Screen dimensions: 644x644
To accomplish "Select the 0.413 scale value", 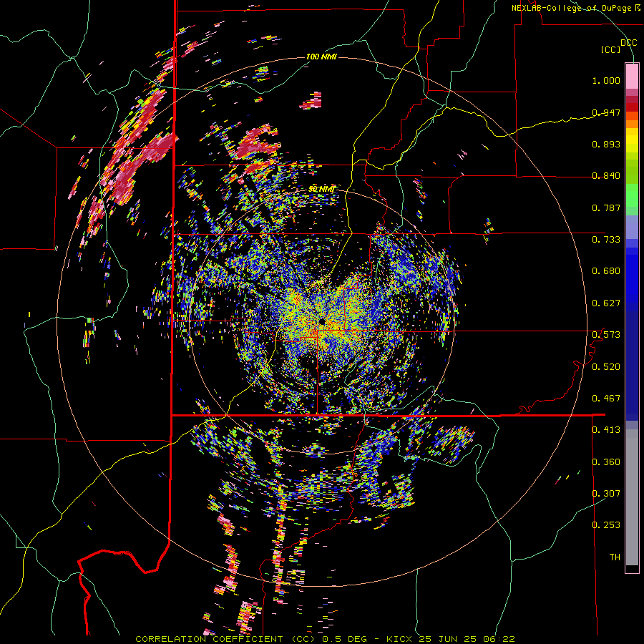I will pyautogui.click(x=606, y=430).
